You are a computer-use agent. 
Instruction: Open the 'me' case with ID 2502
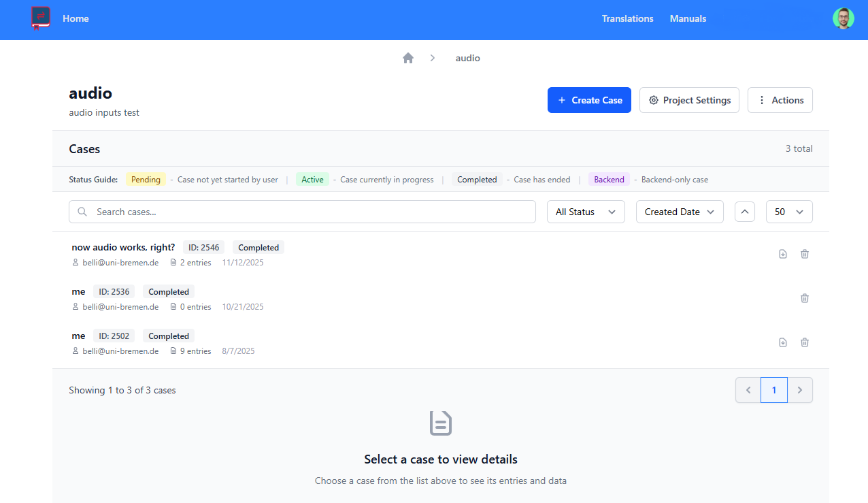[x=78, y=336]
